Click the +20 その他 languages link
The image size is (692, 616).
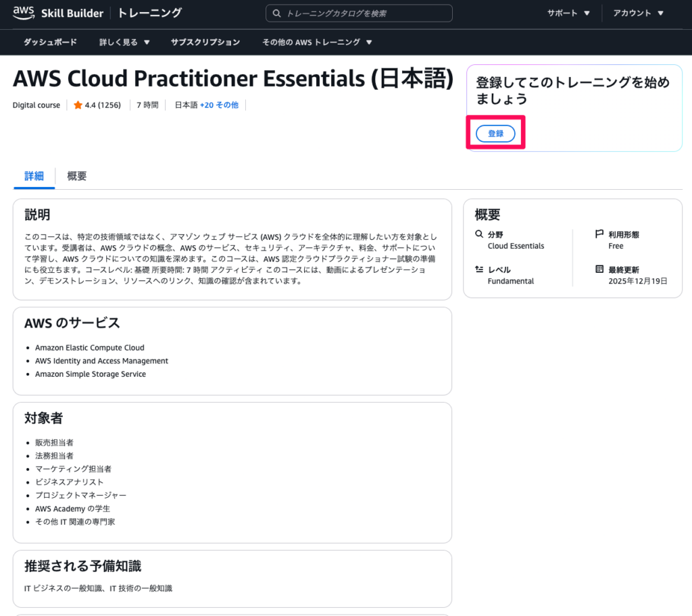pos(219,105)
